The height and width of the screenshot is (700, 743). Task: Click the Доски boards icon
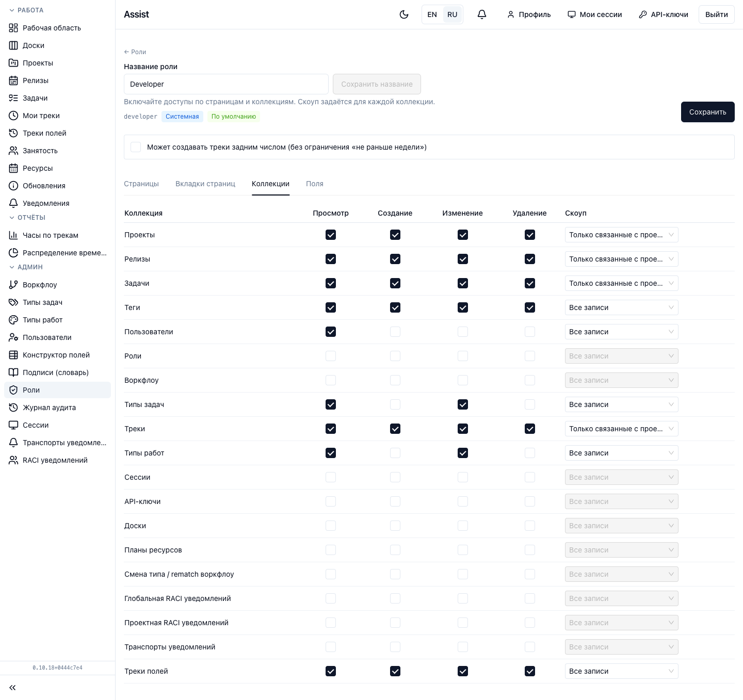coord(13,45)
